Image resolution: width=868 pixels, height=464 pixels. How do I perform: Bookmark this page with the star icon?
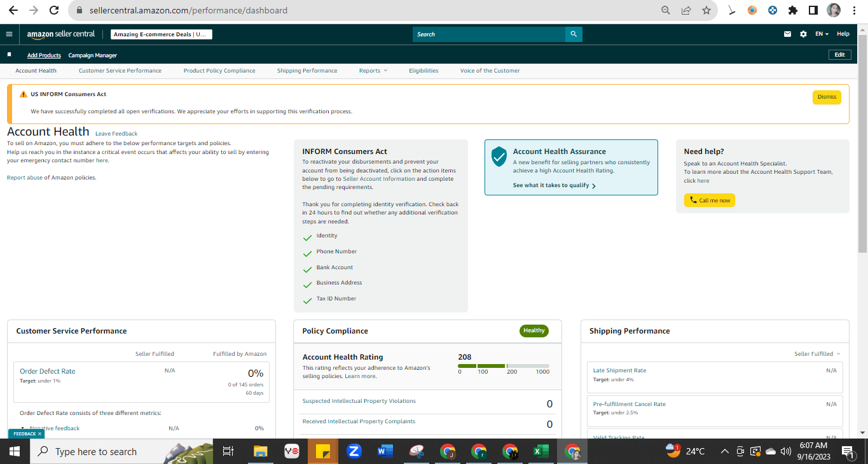(706, 10)
